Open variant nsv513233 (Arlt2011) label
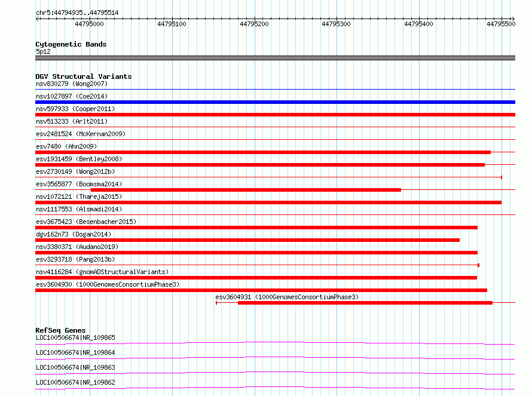The image size is (532, 396). [72, 121]
